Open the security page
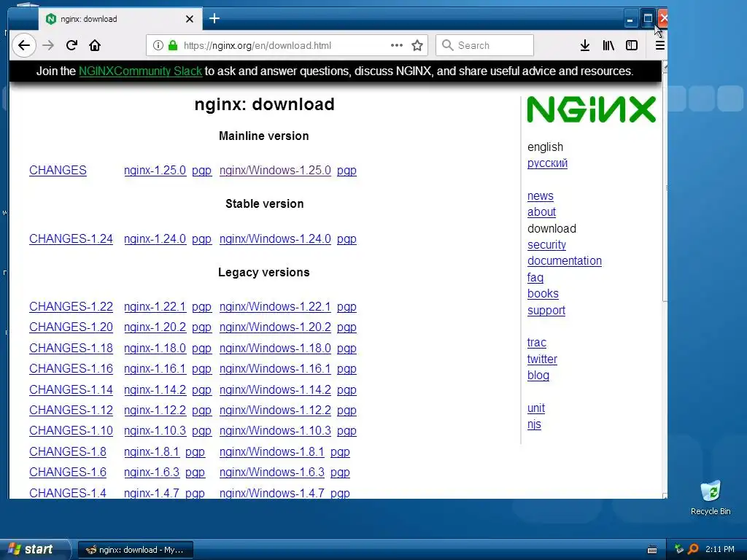The height and width of the screenshot is (560, 747). [546, 245]
